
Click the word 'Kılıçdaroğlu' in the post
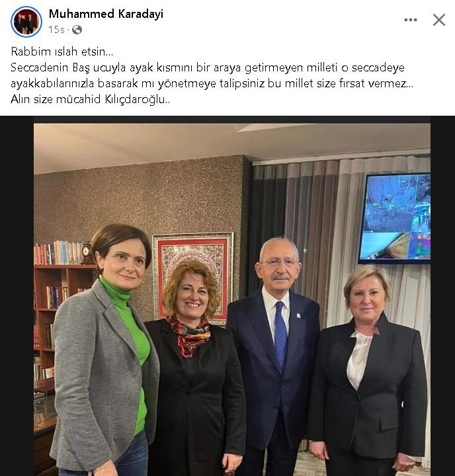[x=135, y=99]
